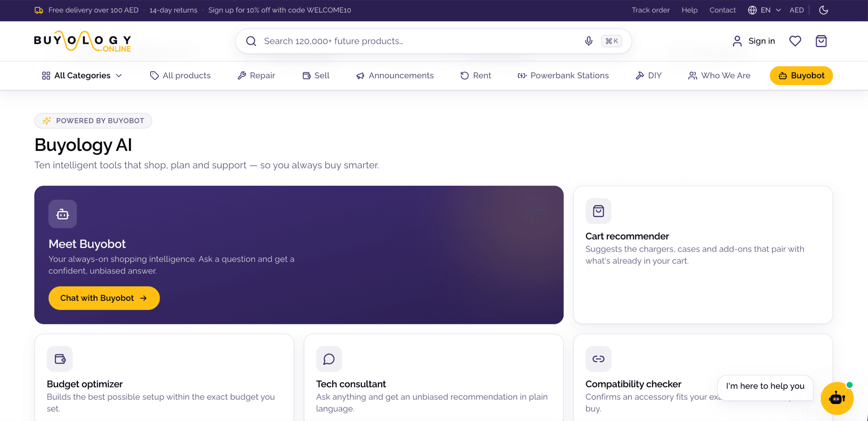Image resolution: width=868 pixels, height=421 pixels.
Task: Click the grid icon next to All Categories
Action: tap(46, 75)
